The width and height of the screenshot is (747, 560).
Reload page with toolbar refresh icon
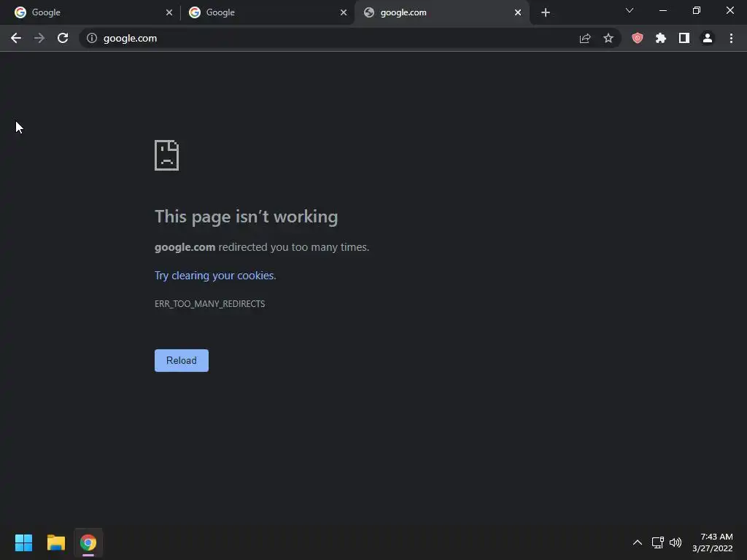pyautogui.click(x=63, y=38)
